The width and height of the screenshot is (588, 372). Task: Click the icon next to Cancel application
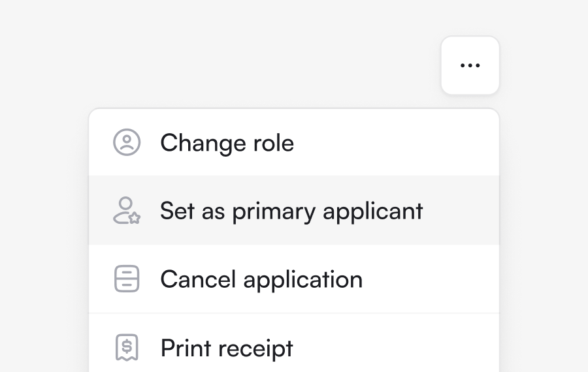(x=127, y=279)
